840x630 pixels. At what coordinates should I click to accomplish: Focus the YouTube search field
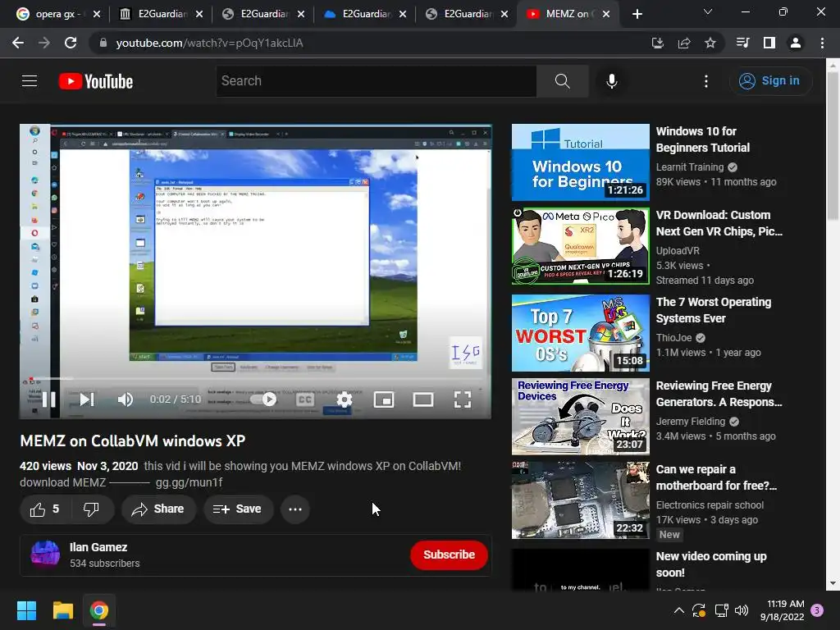[376, 81]
